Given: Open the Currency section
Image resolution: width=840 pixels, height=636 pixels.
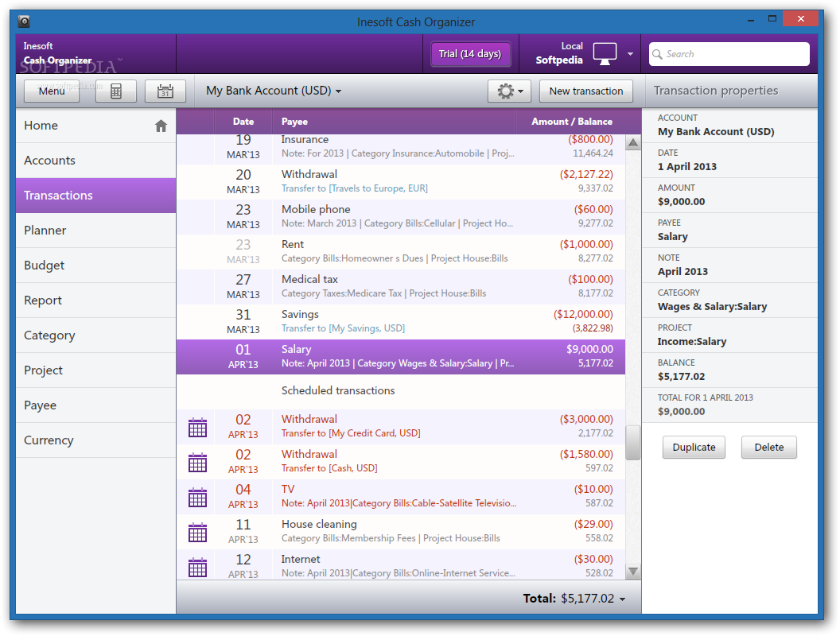Looking at the screenshot, I should (x=96, y=440).
